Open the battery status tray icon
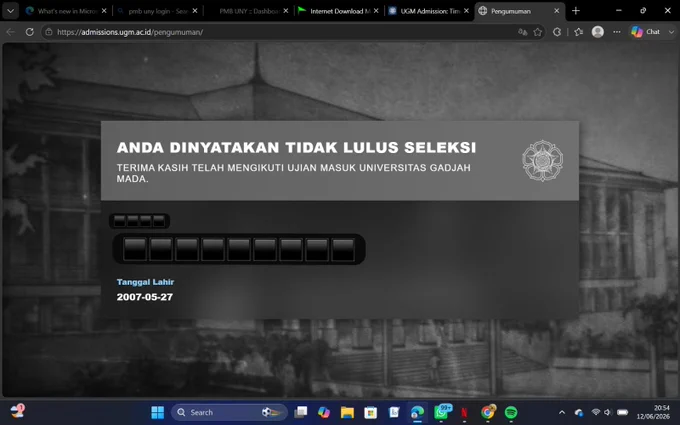The image size is (680, 425). pyautogui.click(x=623, y=412)
